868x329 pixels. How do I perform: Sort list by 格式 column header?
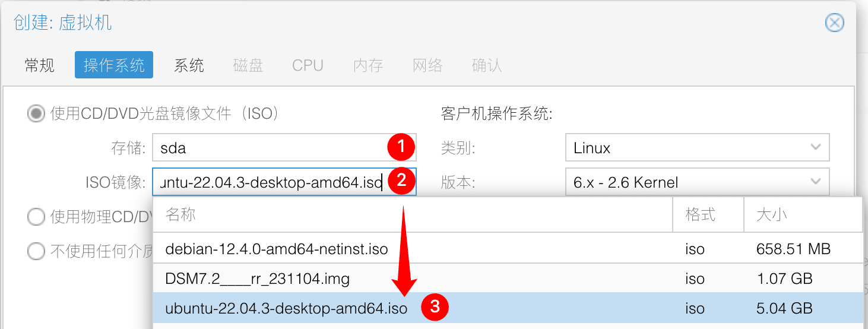[708, 214]
